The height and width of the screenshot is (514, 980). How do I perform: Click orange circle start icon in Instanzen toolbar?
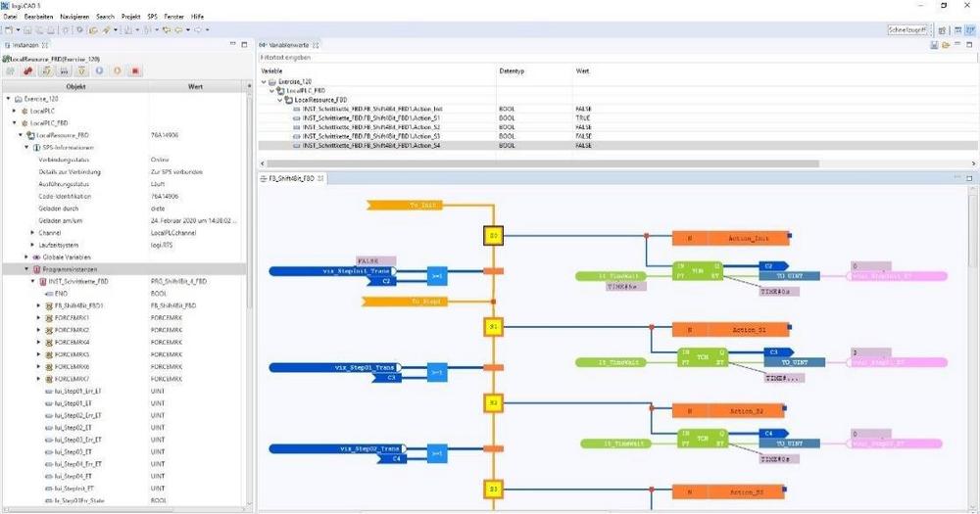(117, 71)
